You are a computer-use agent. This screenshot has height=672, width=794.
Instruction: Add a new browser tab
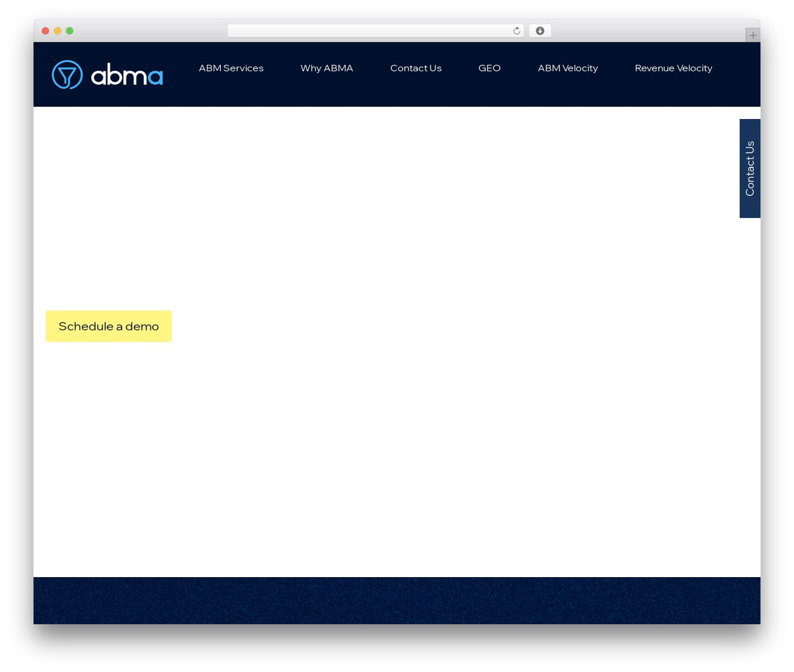coord(752,35)
